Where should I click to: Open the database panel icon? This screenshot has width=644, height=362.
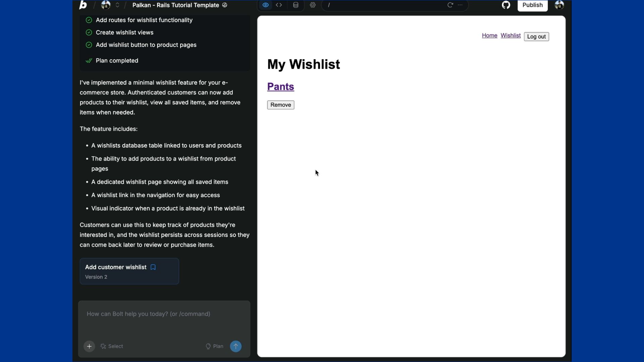(296, 5)
